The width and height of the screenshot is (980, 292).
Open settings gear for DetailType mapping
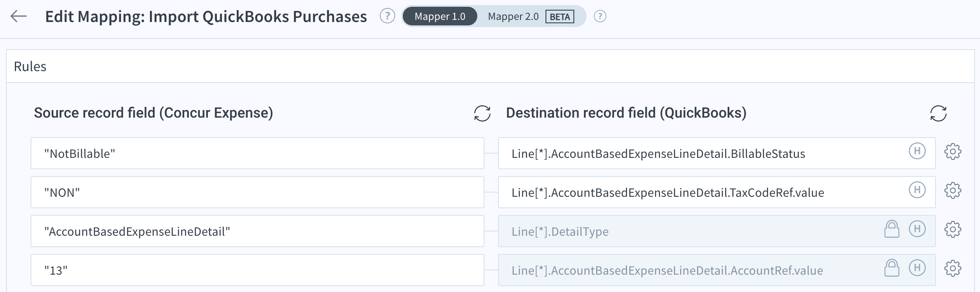(x=952, y=229)
